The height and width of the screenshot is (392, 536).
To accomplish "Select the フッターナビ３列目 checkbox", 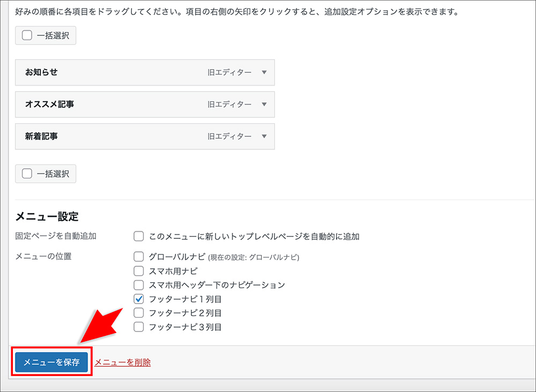I will 139,327.
